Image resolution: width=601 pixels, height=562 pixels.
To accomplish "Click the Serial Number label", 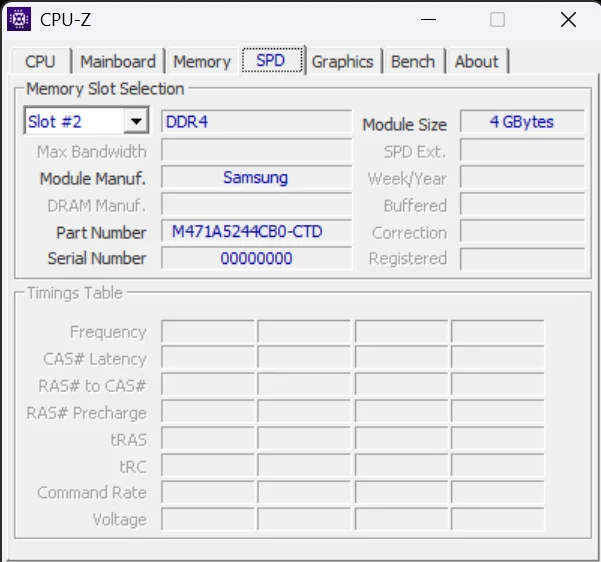I will point(97,258).
